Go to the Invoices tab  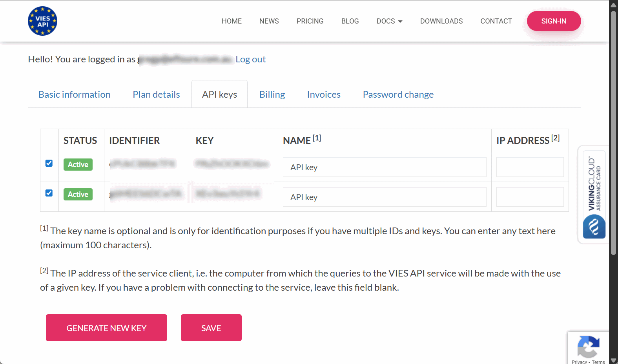click(x=324, y=95)
